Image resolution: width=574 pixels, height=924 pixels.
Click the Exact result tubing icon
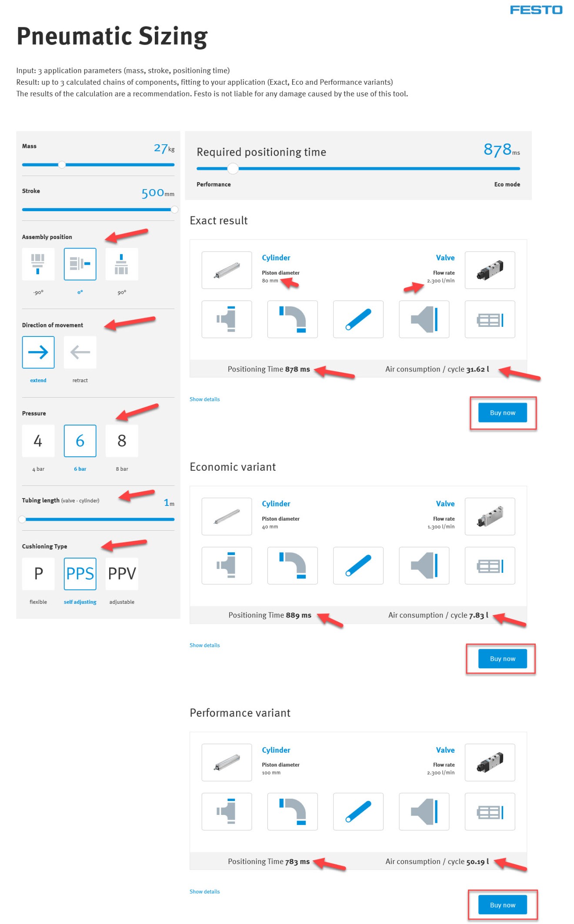pyautogui.click(x=358, y=319)
